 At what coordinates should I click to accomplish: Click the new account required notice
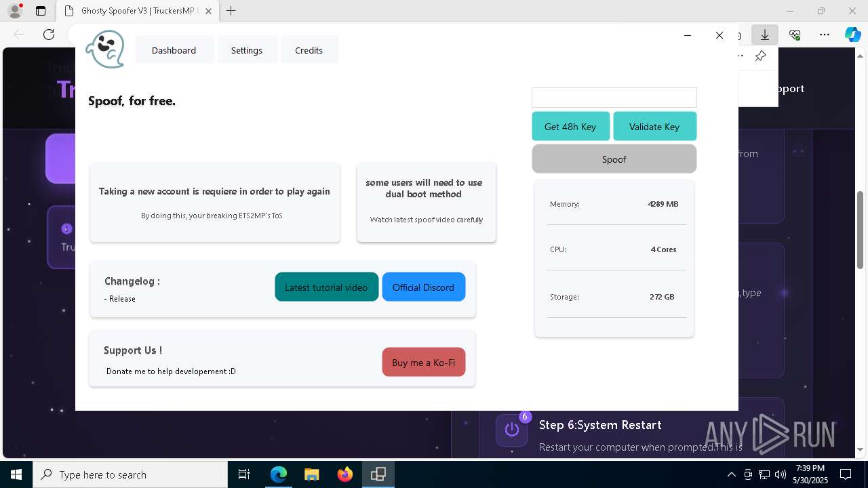pyautogui.click(x=214, y=191)
